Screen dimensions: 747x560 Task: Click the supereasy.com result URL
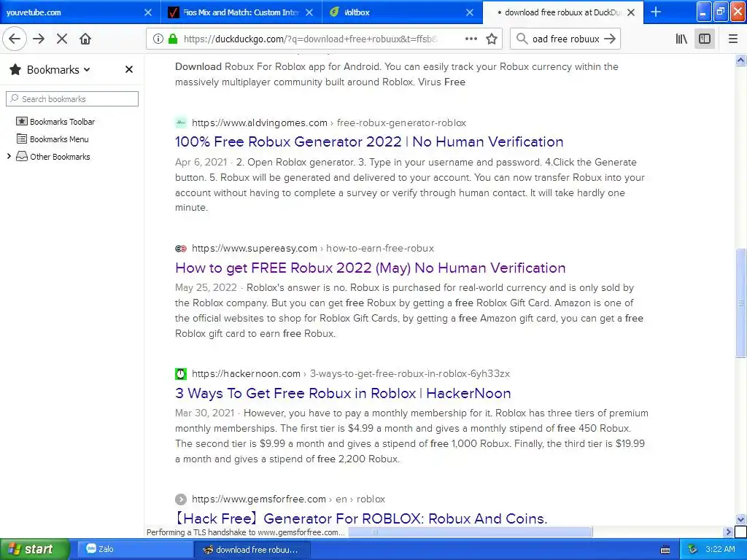click(x=312, y=248)
